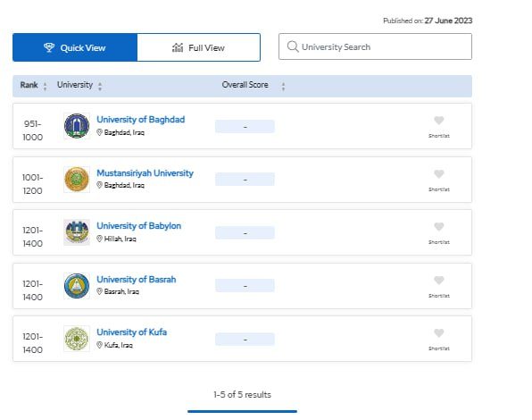Open the University of Baghdad link
Image resolution: width=532 pixels, height=420 pixels.
point(141,120)
